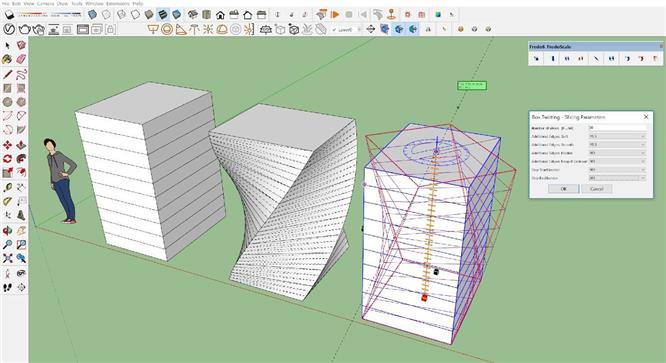Select the Pan hand tool
The height and width of the screenshot is (363, 666).
click(x=21, y=231)
